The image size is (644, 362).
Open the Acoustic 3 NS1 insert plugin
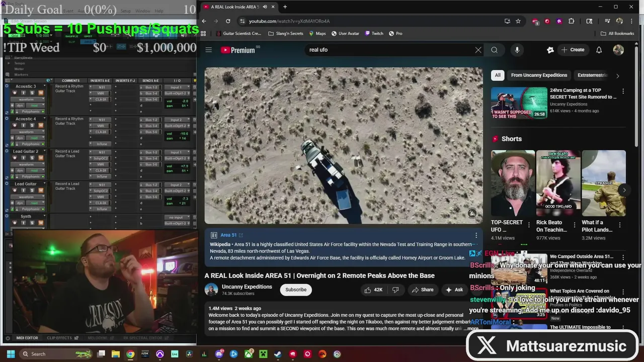[x=102, y=87]
